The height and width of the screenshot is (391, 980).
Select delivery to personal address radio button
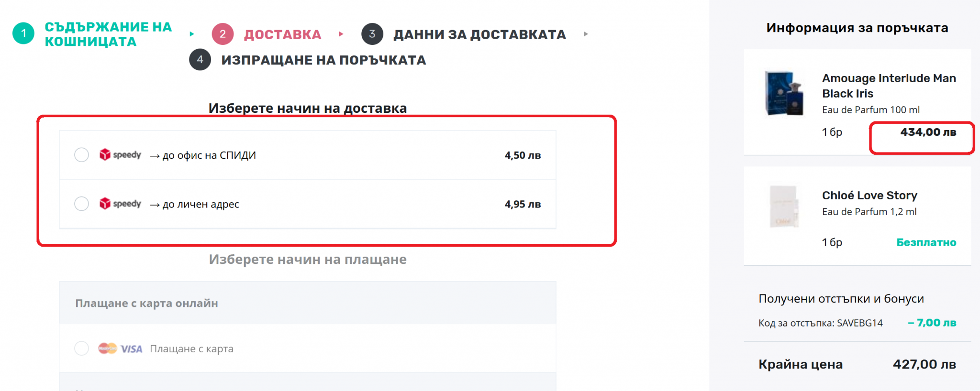[82, 204]
